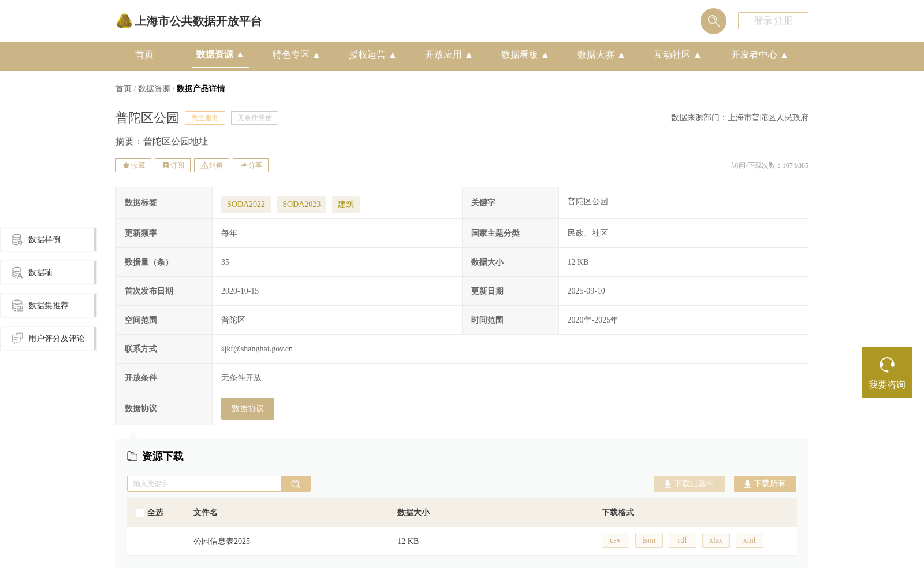Click the 文件名 column header
924x578 pixels.
[x=206, y=513]
